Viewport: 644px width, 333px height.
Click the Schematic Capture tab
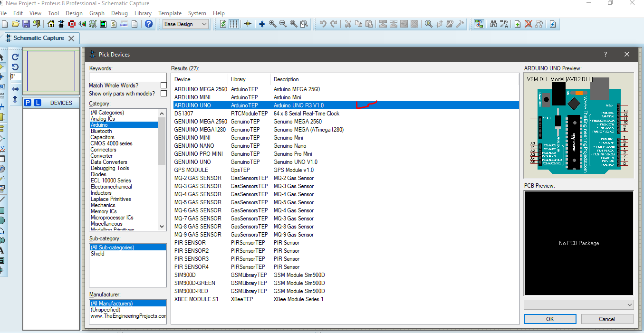point(40,38)
